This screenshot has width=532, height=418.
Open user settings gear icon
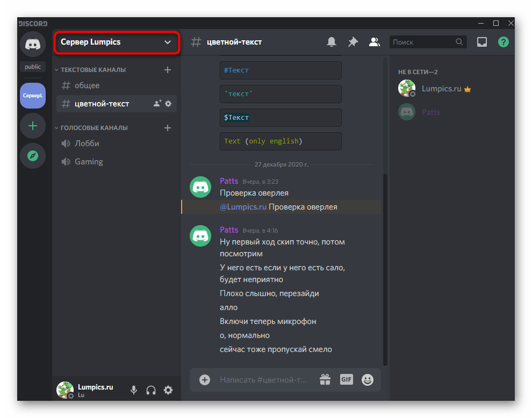point(168,390)
